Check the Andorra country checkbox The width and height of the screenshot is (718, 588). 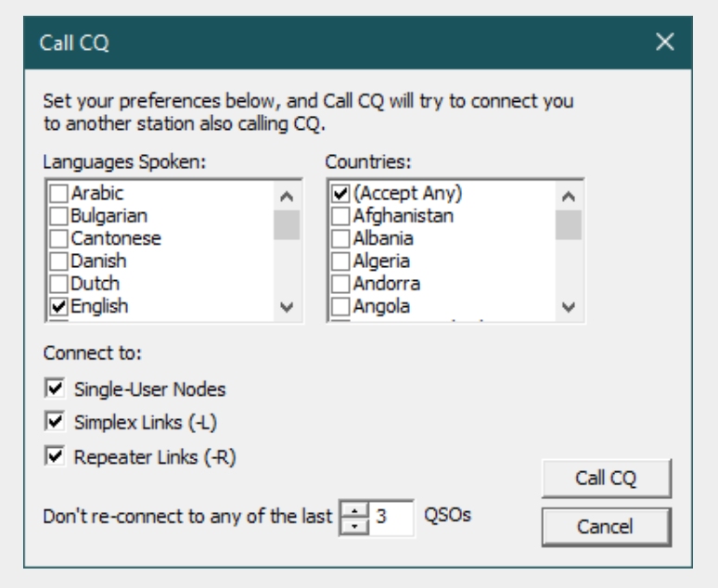point(340,283)
